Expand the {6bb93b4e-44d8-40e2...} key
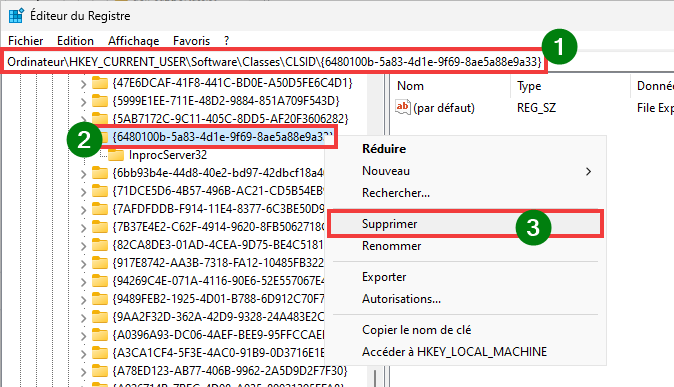Screen dimensions: 674x387 (83, 173)
